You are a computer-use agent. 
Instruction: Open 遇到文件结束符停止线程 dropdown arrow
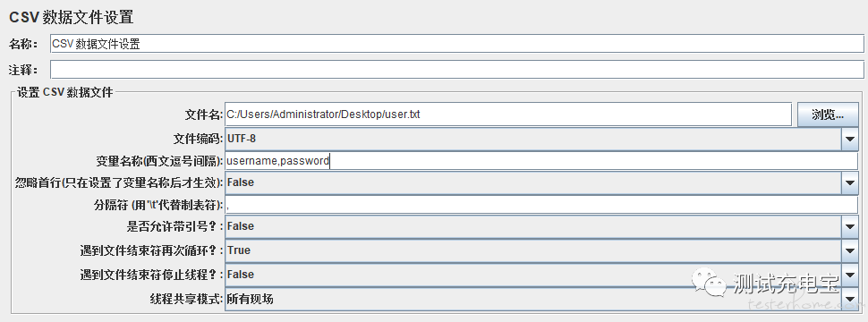[x=850, y=275]
